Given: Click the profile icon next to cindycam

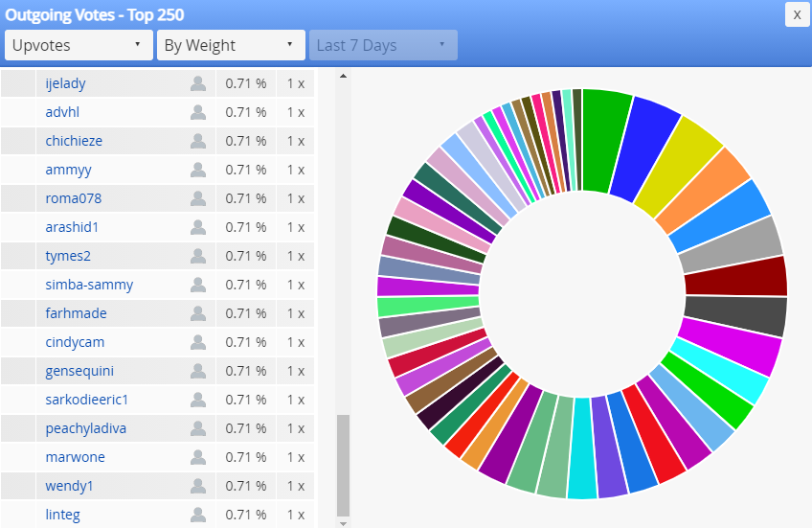Looking at the screenshot, I should 198,342.
